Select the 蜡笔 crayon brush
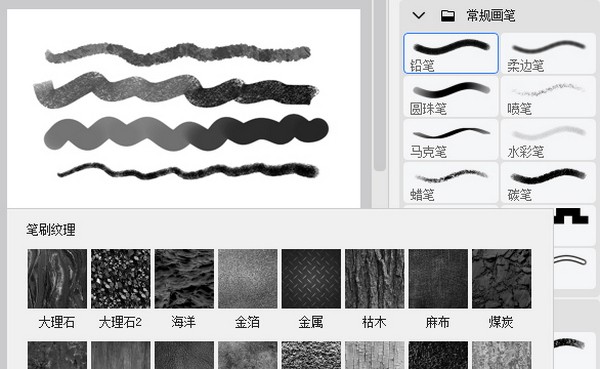 click(451, 182)
